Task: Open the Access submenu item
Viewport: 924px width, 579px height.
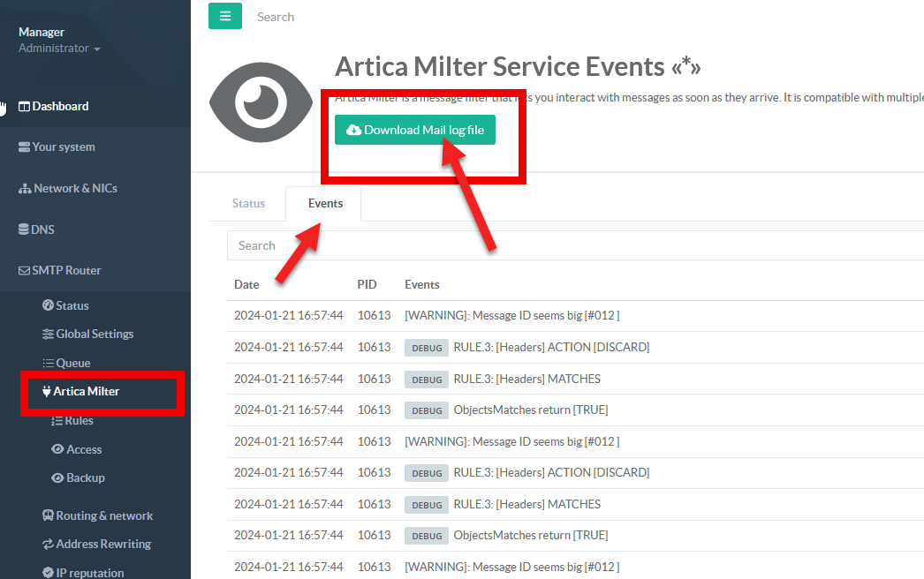Action: click(x=83, y=449)
